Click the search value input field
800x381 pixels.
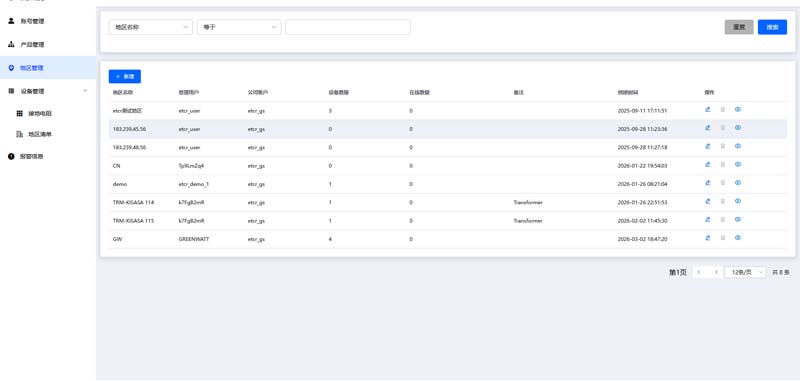[348, 27]
